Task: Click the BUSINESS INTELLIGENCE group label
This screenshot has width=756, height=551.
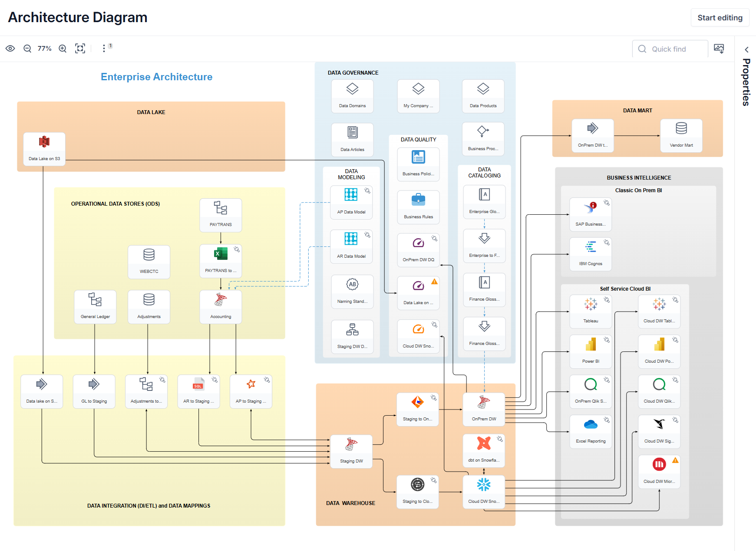Action: 639,178
